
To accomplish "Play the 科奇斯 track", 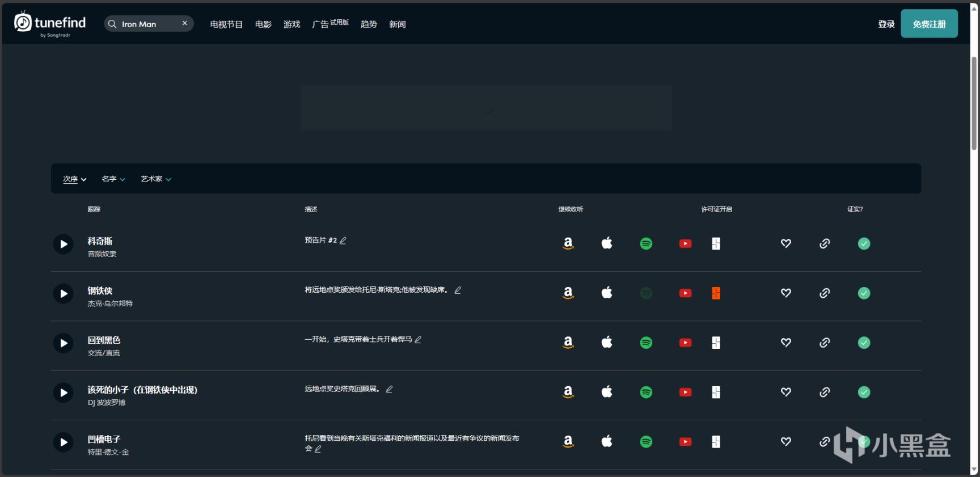I will point(64,244).
